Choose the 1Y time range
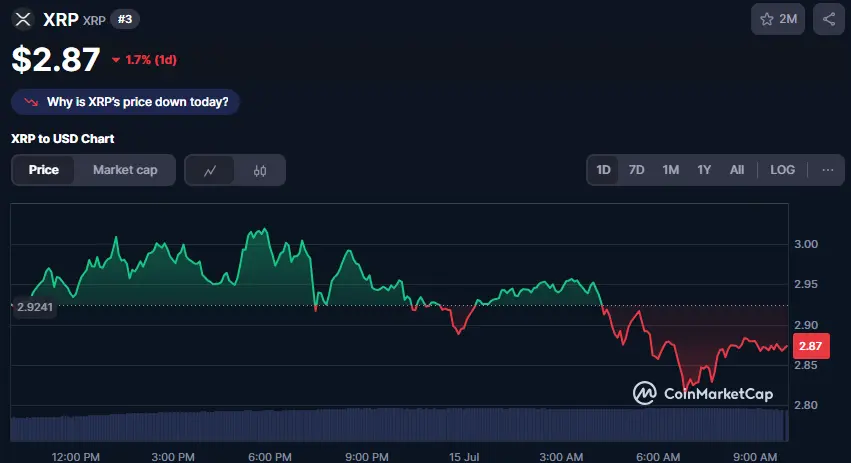Screen dimensions: 851x463 tap(704, 170)
